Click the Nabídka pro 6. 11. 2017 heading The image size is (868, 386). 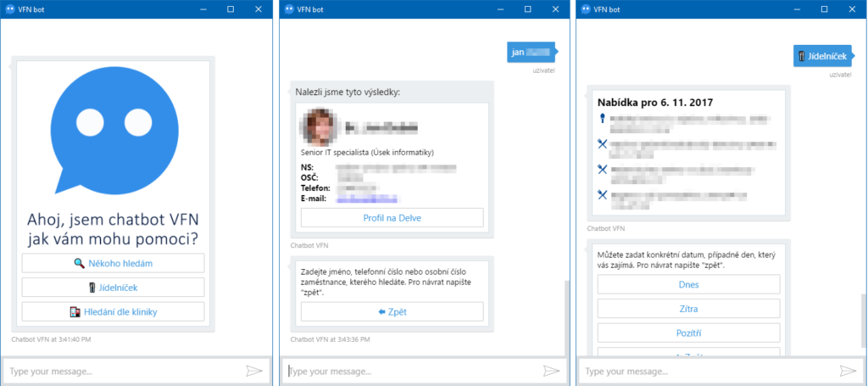pos(655,102)
